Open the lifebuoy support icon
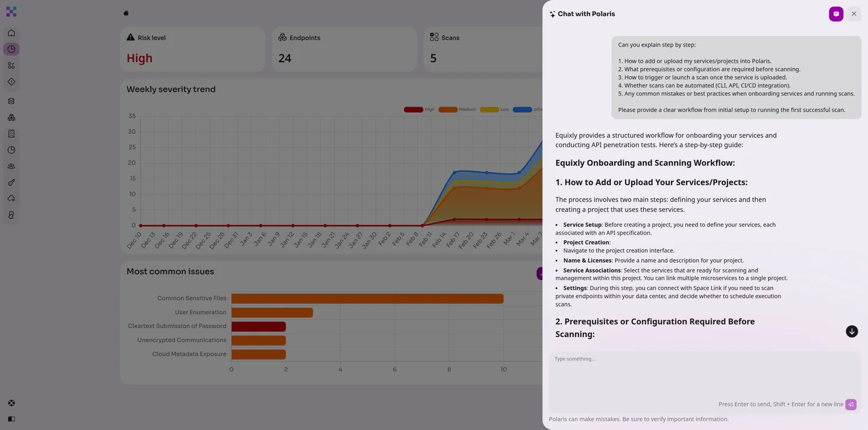This screenshot has height=430, width=868. [11, 403]
